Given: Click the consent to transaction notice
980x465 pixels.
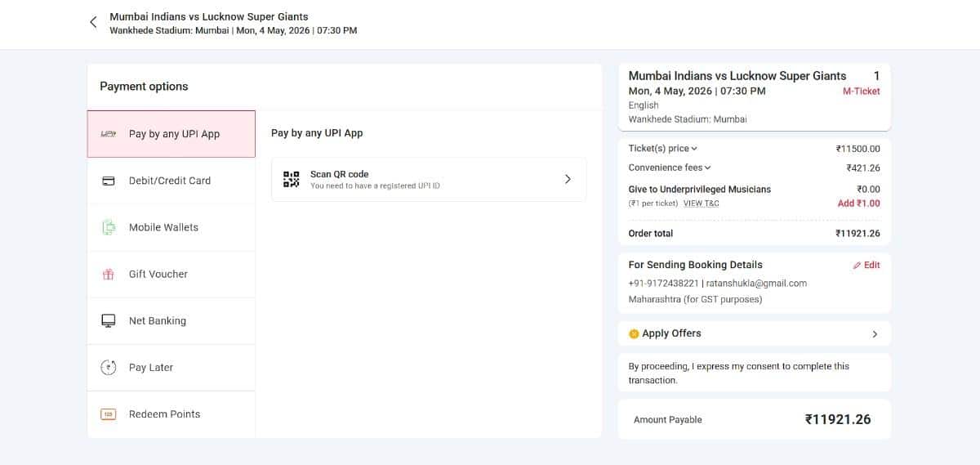Looking at the screenshot, I should click(x=739, y=373).
